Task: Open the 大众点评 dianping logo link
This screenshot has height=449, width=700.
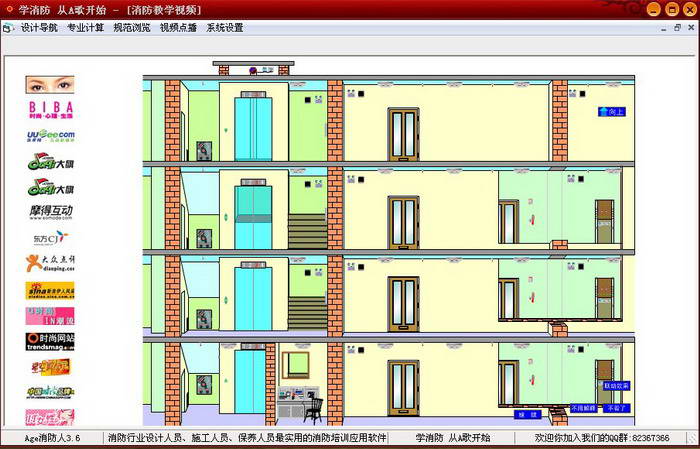Action: tap(50, 263)
